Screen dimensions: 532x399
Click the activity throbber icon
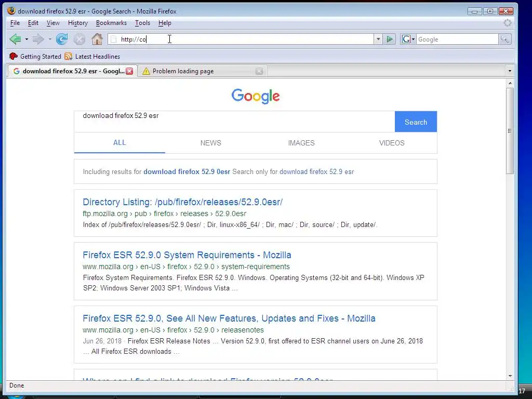507,23
